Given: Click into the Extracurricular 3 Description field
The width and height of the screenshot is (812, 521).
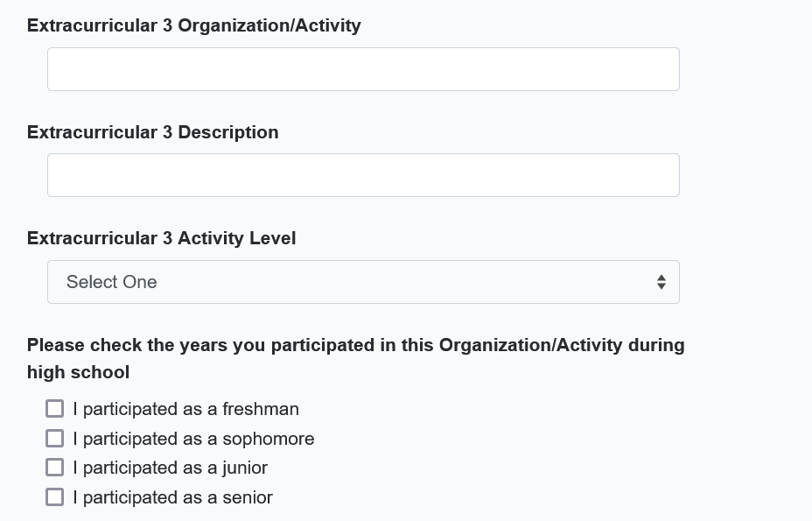Looking at the screenshot, I should [x=363, y=175].
